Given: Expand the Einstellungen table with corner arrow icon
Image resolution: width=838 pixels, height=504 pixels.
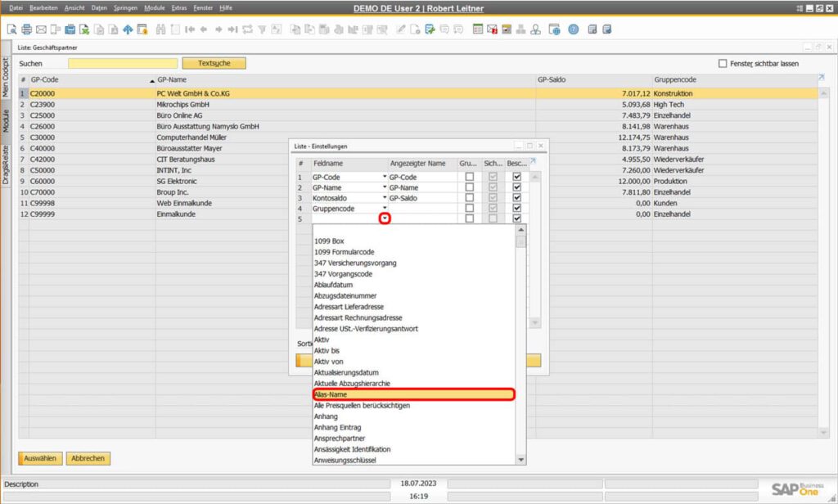Looking at the screenshot, I should point(533,161).
